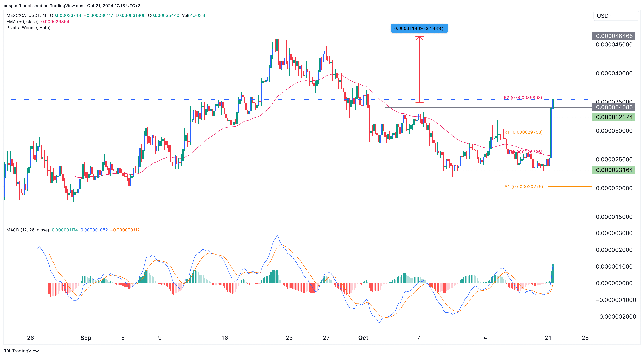Click the R1 (0.000029753) pivot label
The height and width of the screenshot is (357, 644).
523,132
